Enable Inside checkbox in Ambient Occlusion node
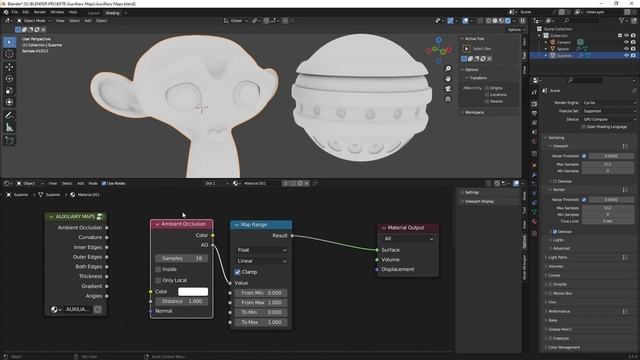The height and width of the screenshot is (360, 640). point(158,269)
